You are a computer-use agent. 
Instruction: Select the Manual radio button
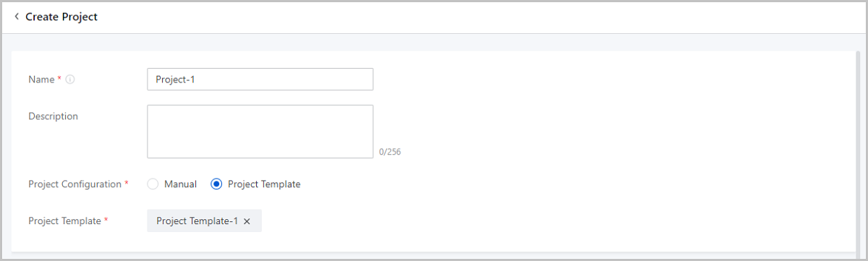[x=153, y=184]
